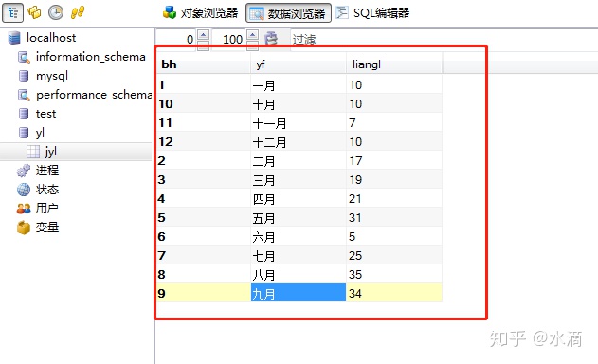Select liangl value 7 in row 11

pyautogui.click(x=395, y=123)
